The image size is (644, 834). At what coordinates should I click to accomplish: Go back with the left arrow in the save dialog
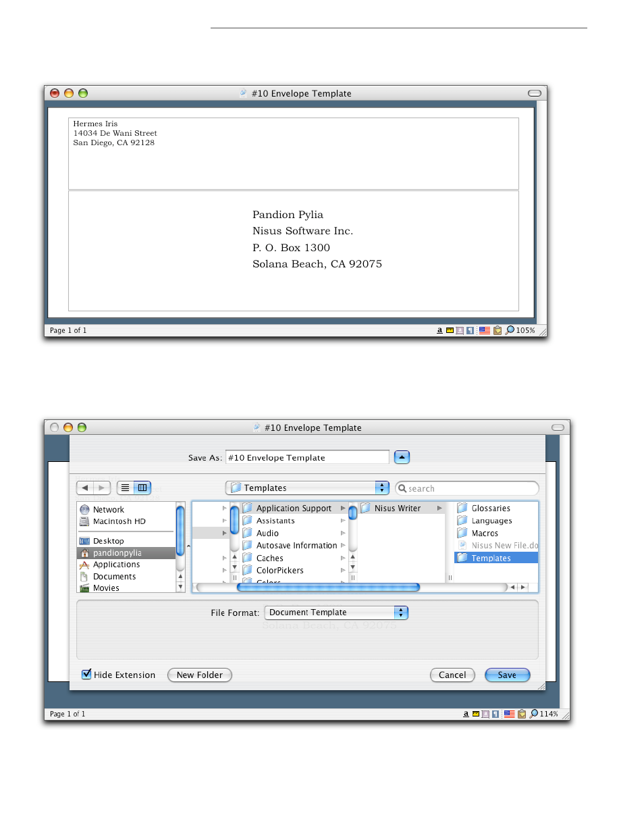point(85,488)
